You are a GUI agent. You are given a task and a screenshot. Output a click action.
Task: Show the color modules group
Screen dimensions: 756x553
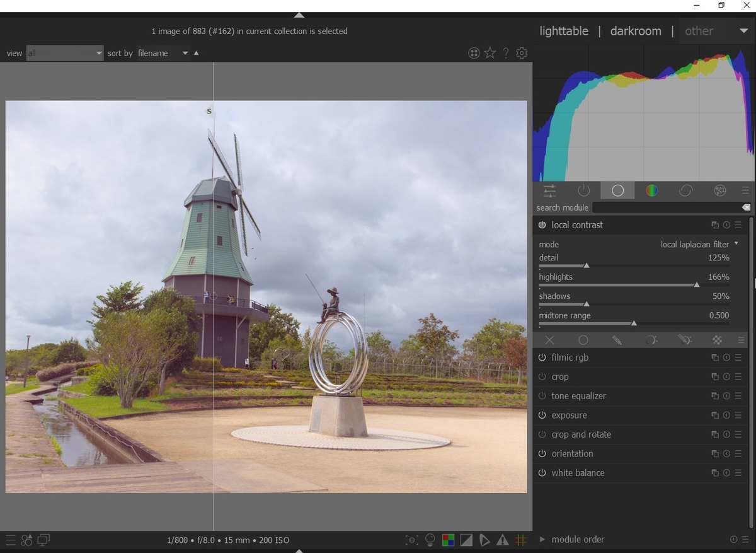pos(651,190)
